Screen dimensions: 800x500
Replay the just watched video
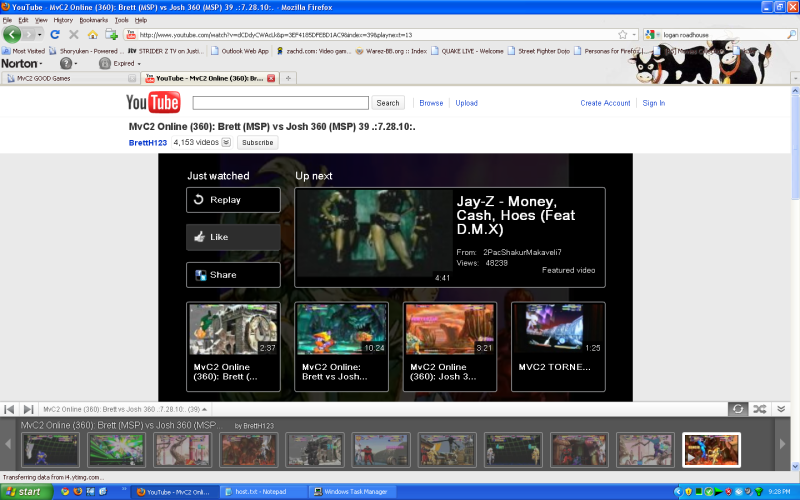pyautogui.click(x=233, y=200)
